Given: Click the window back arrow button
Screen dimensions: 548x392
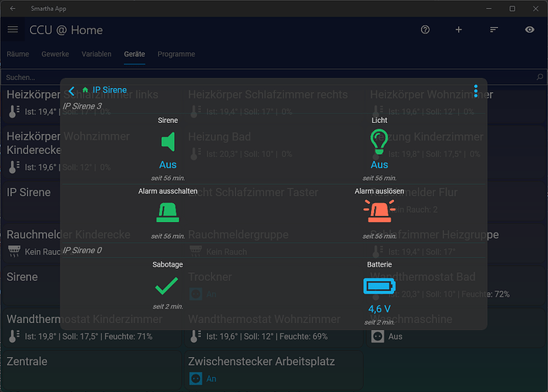Looking at the screenshot, I should click(12, 8).
